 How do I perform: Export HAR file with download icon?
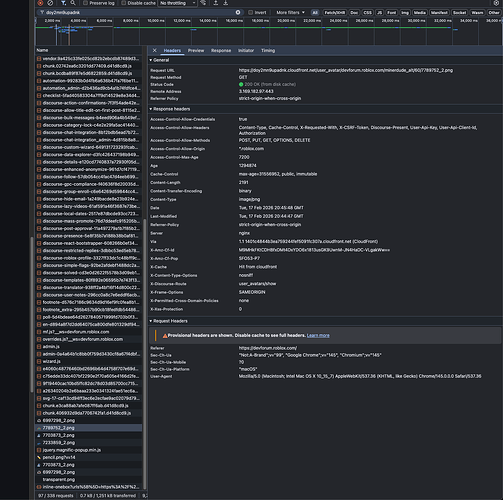[x=226, y=3]
